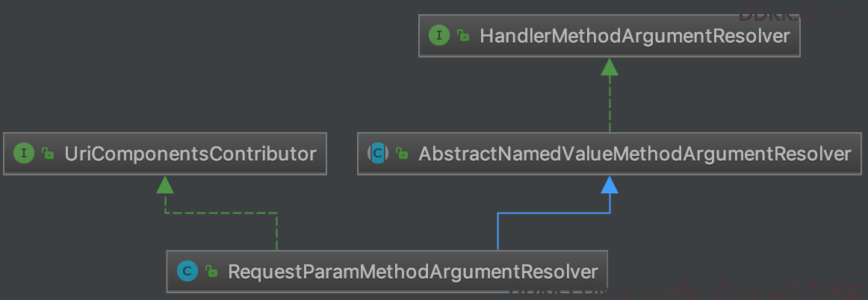Click the lock icon beside UriComponentsContributor
868x300 pixels.
click(48, 153)
